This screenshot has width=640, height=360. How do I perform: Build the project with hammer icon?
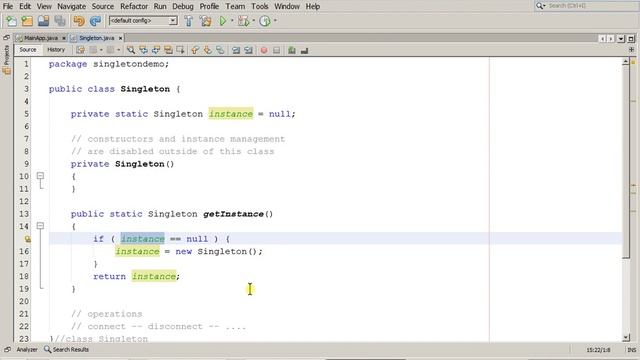189,21
